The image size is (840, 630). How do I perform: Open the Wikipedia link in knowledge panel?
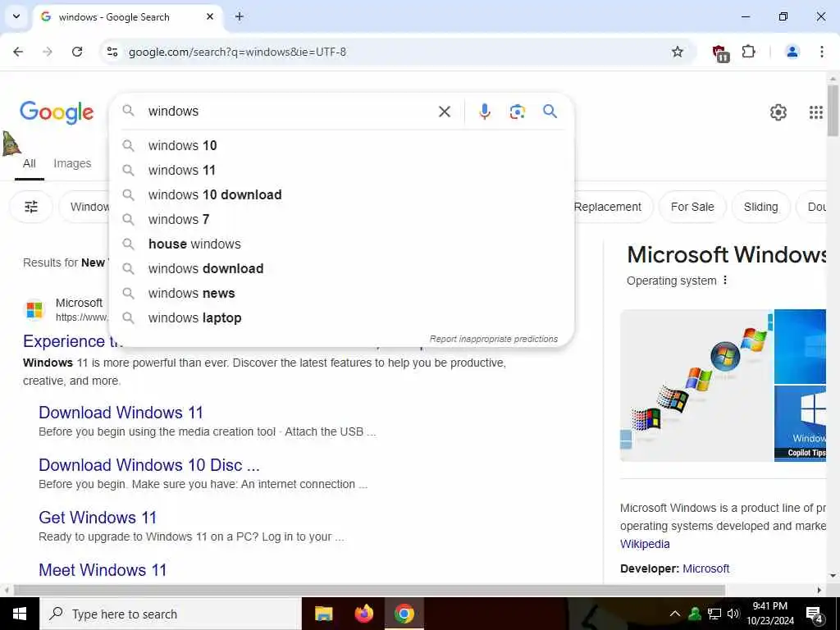(x=645, y=545)
